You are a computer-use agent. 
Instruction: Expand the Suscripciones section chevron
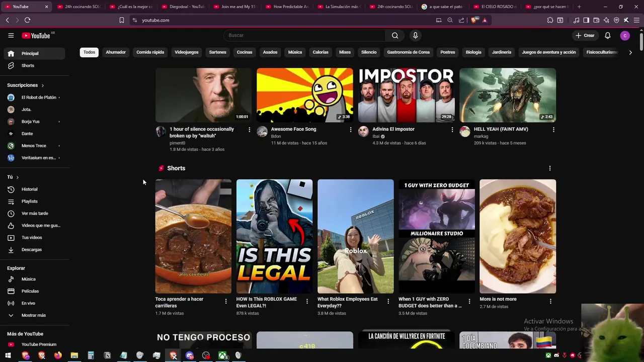[x=42, y=85]
